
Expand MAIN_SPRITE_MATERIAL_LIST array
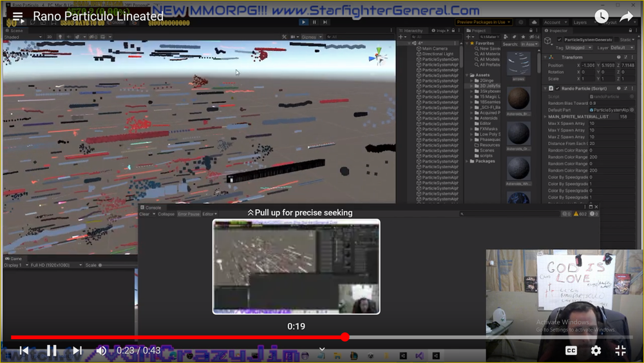coord(545,117)
